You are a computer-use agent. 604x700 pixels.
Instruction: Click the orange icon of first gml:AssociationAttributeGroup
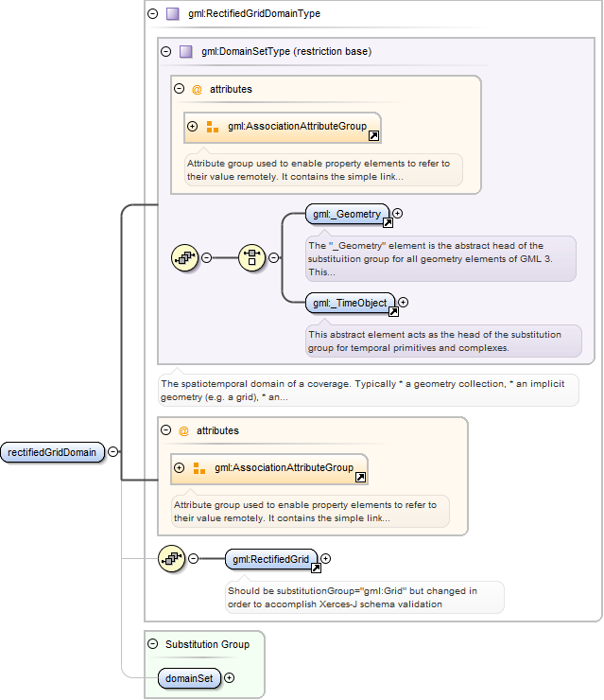213,127
